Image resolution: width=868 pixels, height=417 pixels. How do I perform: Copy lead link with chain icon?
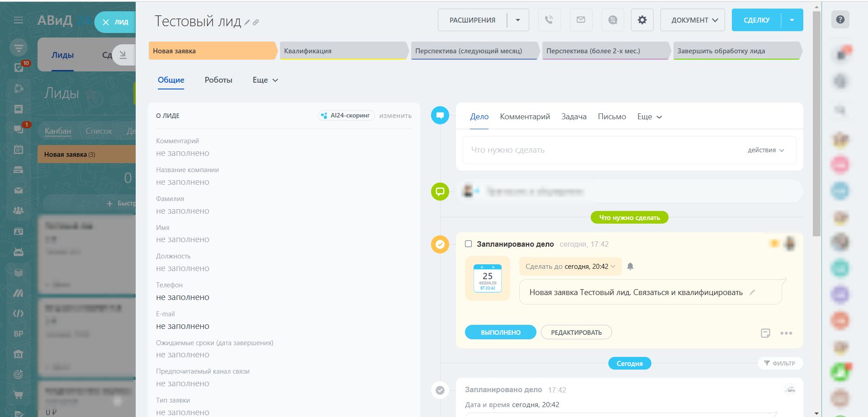(x=256, y=22)
